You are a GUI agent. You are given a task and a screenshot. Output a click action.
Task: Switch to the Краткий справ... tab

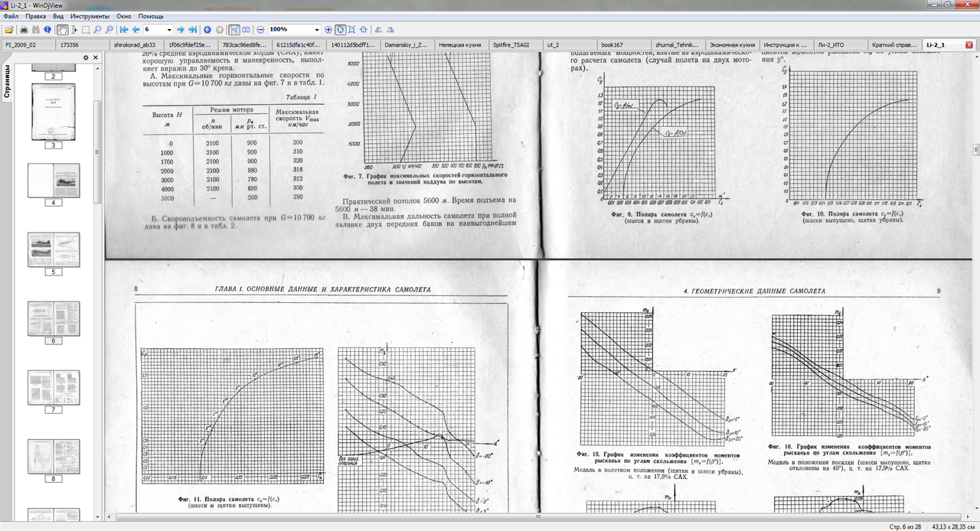tap(894, 45)
